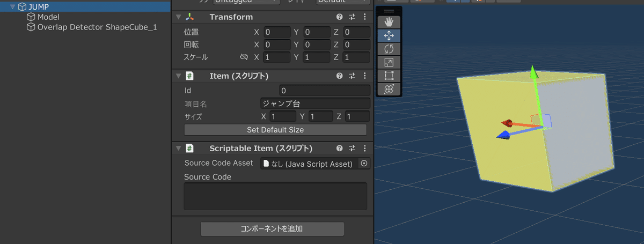Edit position Z field
Viewport: 644px width, 244px height.
(x=356, y=32)
